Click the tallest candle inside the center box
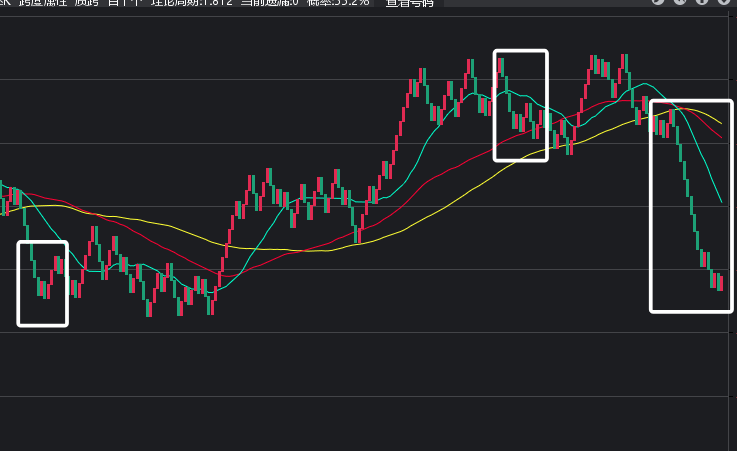The image size is (737, 451). coord(501,68)
